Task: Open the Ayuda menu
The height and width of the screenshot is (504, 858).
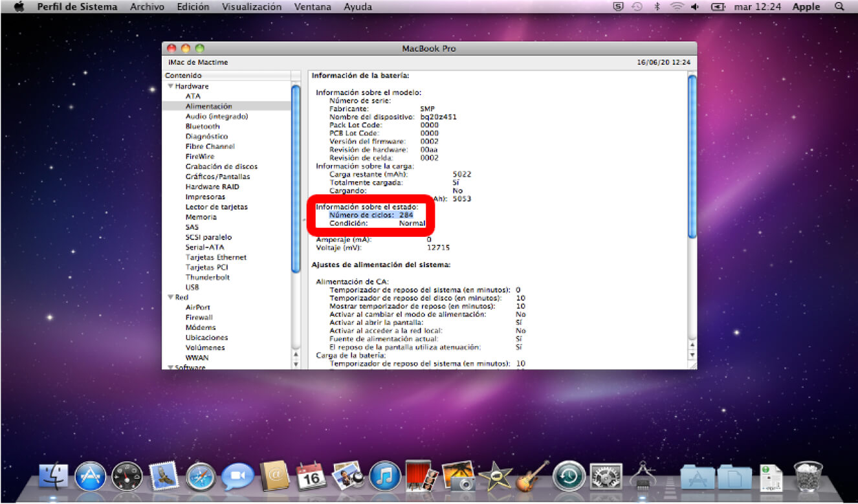Action: click(358, 6)
